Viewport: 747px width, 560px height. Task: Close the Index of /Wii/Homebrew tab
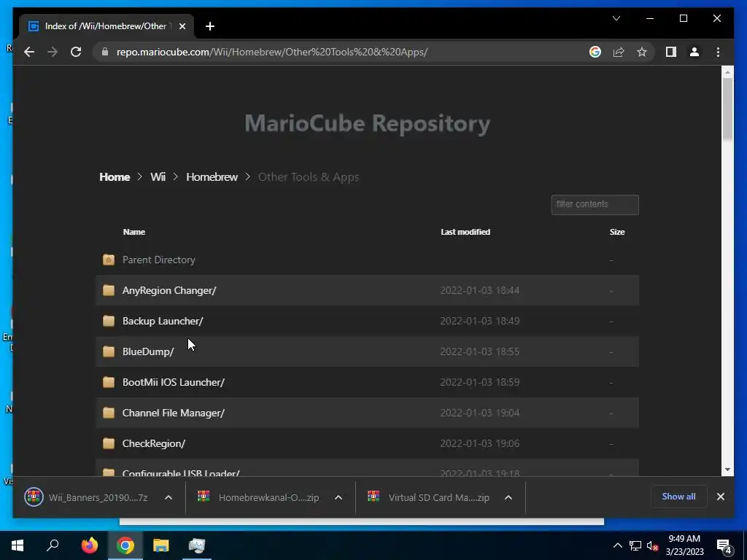(x=182, y=26)
